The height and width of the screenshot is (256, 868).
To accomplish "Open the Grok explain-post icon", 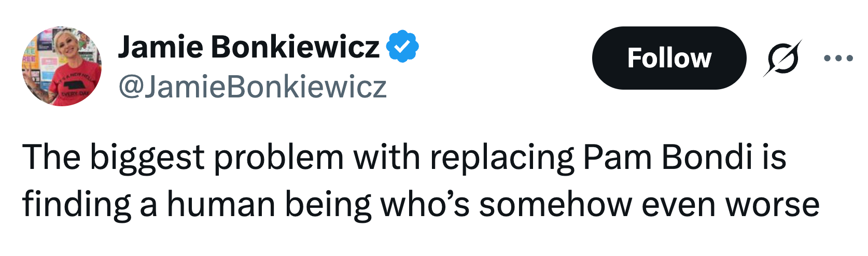I will tap(782, 58).
